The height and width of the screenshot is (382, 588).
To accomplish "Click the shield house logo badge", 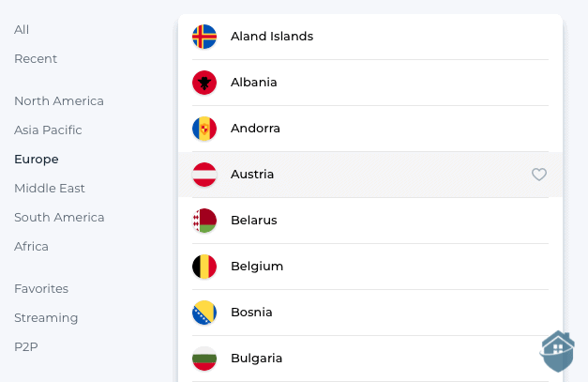I will point(558,351).
